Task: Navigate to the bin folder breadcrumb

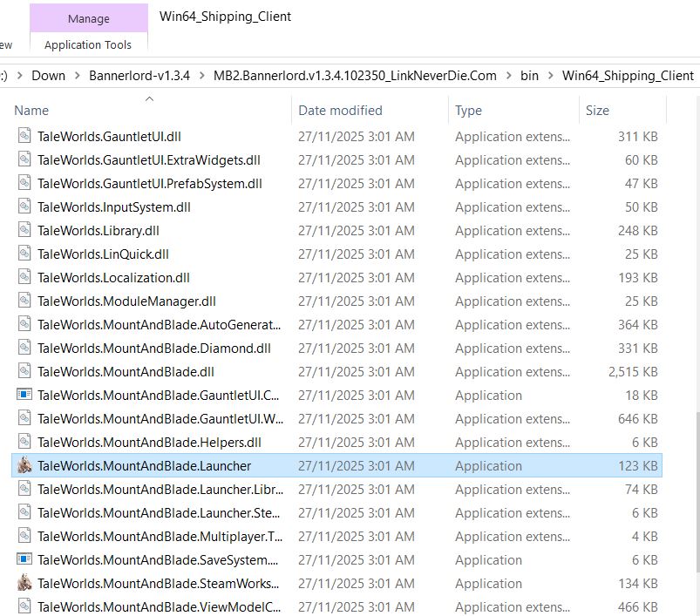Action: tap(529, 76)
